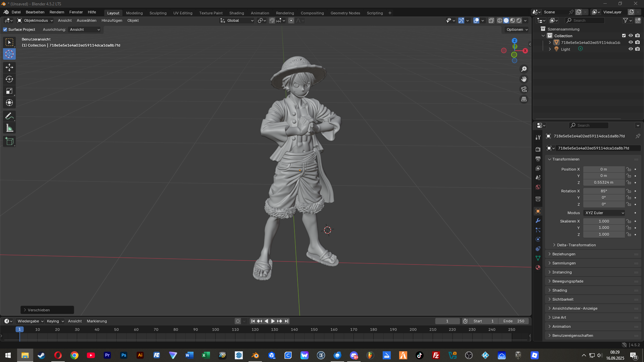
Task: Click the Position Z value field
Action: 604,183
